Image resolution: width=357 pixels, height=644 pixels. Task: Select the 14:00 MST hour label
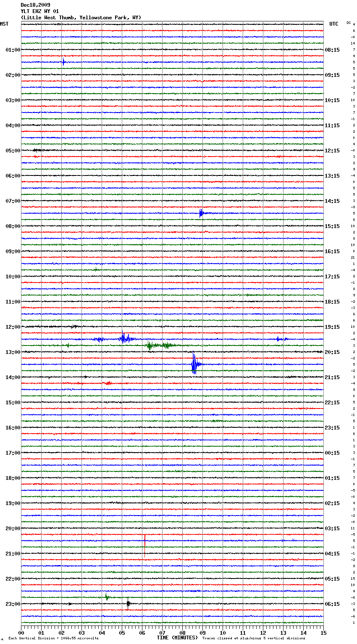pyautogui.click(x=13, y=377)
